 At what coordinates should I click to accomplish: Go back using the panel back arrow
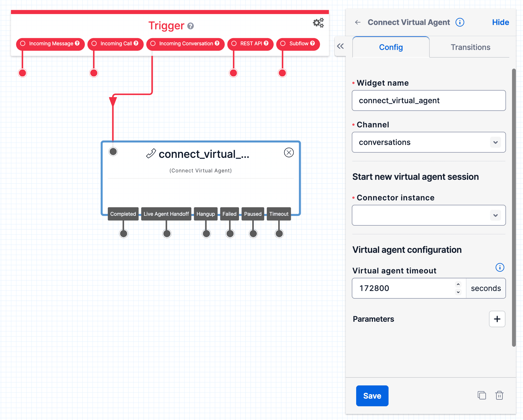[358, 22]
